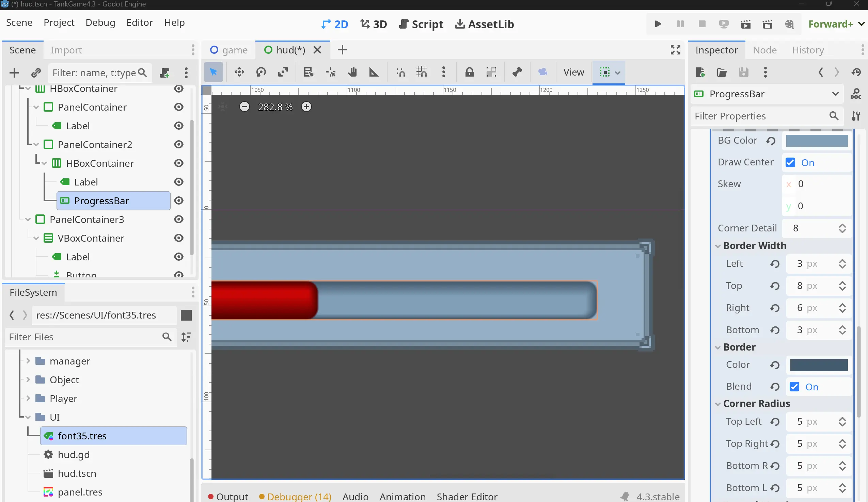Pick the BG Color swatch
Image resolution: width=868 pixels, height=502 pixels.
pos(817,141)
